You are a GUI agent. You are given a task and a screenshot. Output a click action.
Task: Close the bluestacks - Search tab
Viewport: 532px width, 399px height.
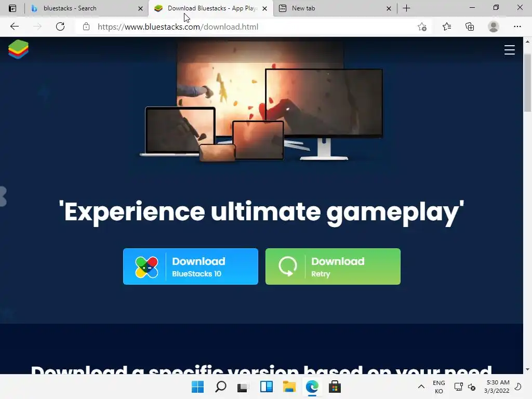pos(140,8)
